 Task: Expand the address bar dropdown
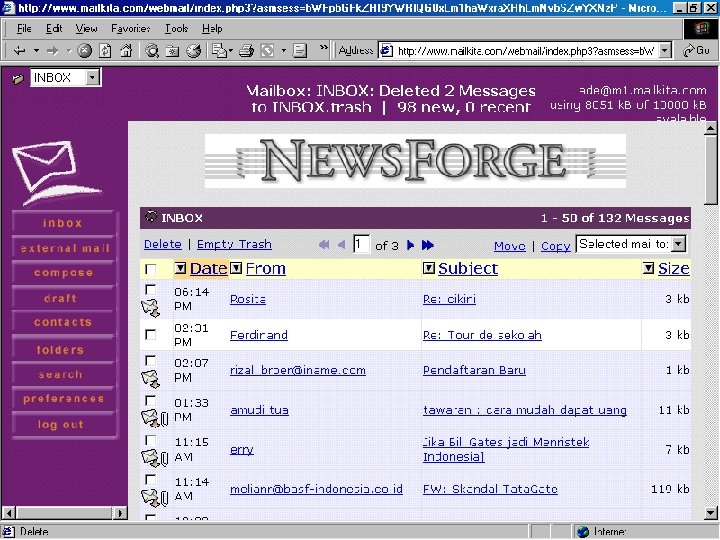click(x=665, y=51)
